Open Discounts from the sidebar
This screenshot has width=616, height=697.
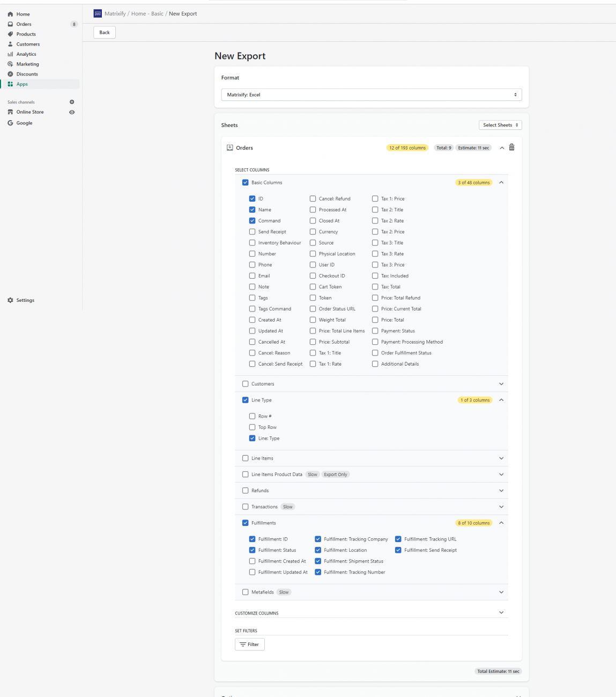[27, 74]
